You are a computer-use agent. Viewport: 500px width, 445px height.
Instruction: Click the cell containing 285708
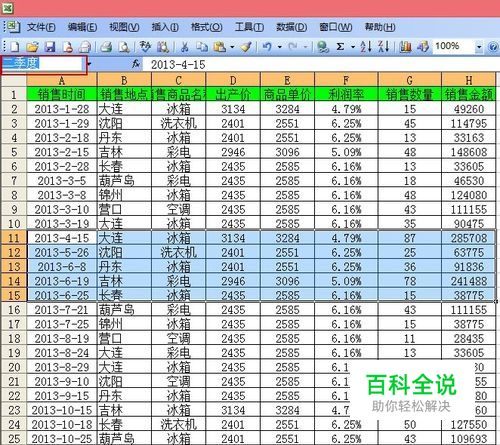[x=469, y=238]
